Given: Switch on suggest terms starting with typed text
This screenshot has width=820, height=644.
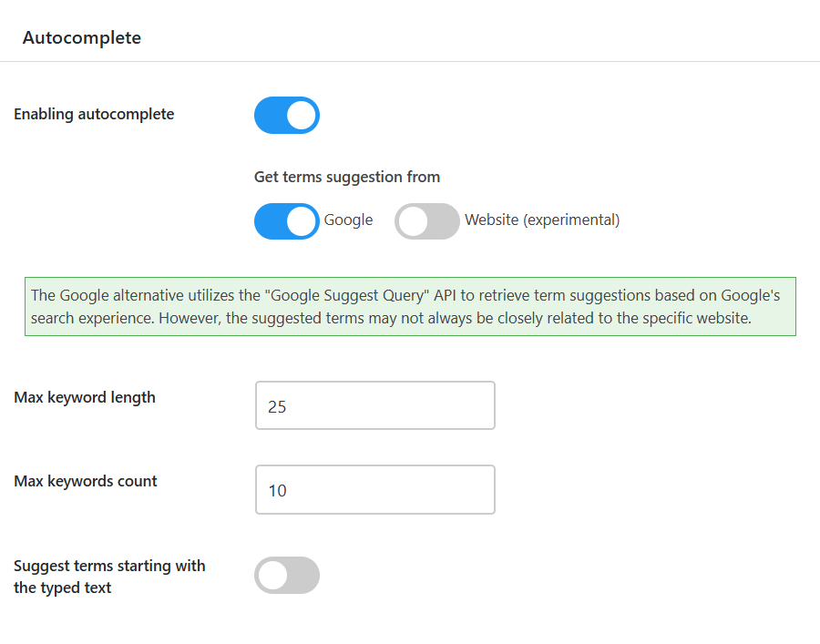Looking at the screenshot, I should click(x=287, y=576).
